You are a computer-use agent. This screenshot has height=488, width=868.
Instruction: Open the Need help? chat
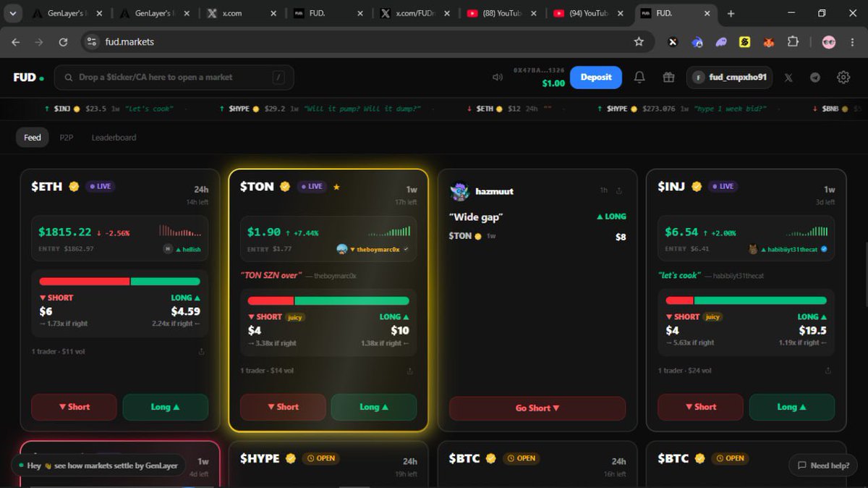point(823,466)
